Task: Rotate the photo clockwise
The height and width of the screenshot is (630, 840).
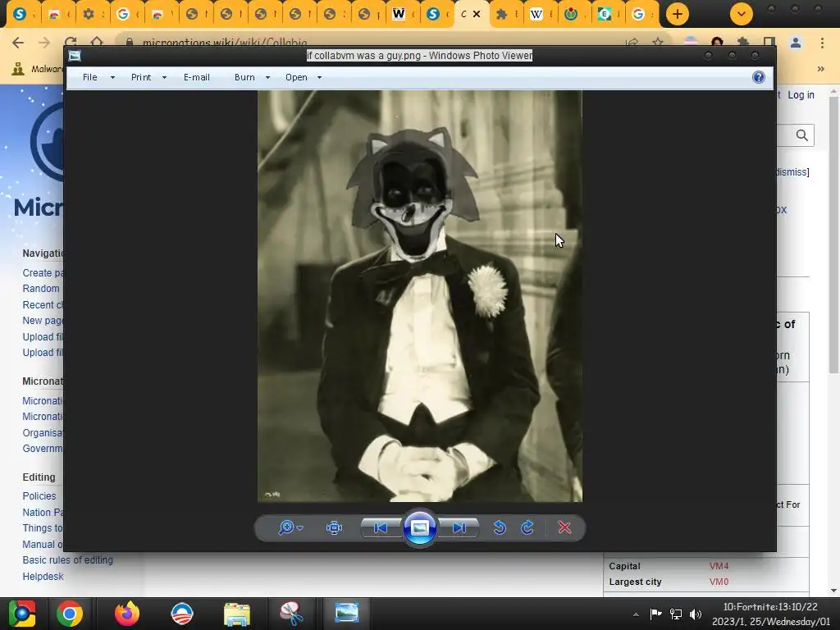Action: click(x=527, y=527)
